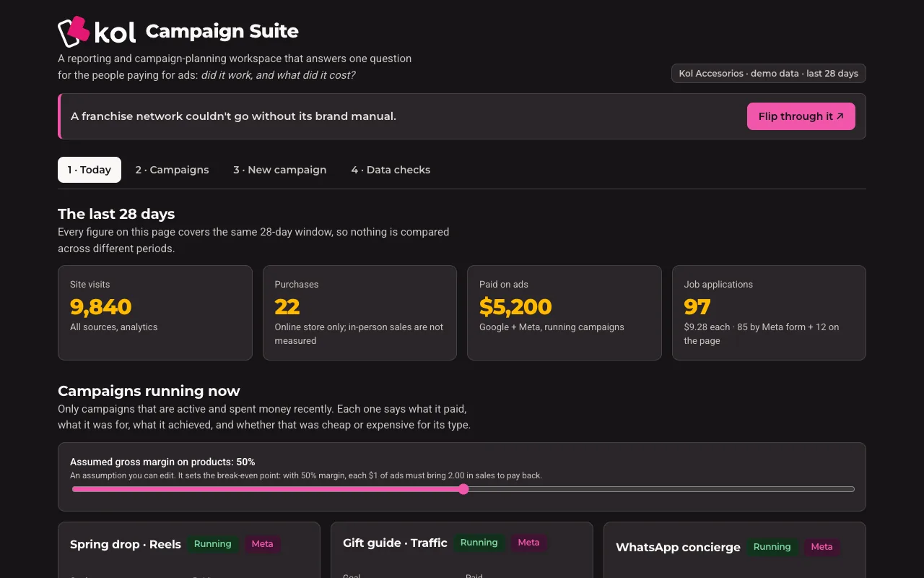Click the Purchases 22 value
Image resolution: width=924 pixels, height=578 pixels.
[x=287, y=306]
